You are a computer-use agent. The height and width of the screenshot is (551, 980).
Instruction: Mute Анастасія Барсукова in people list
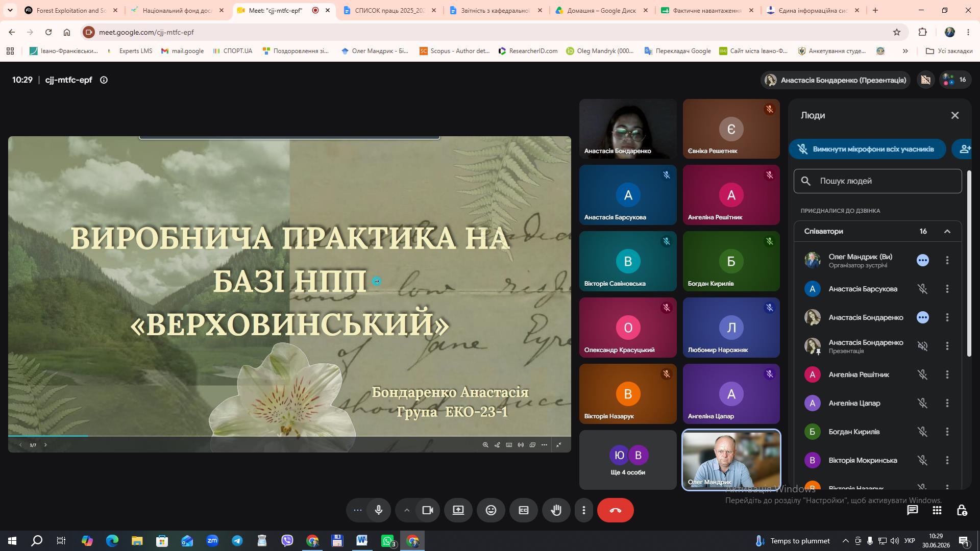click(x=922, y=289)
